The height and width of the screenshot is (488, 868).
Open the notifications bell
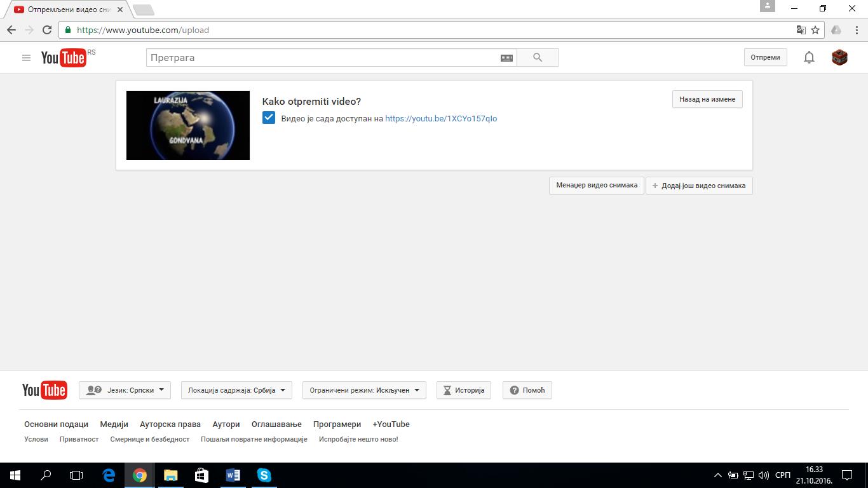809,58
